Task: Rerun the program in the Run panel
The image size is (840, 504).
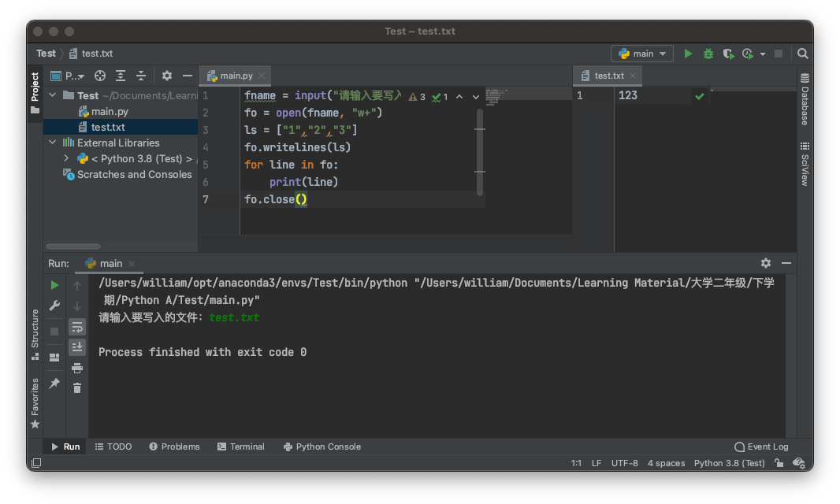Action: 54,285
